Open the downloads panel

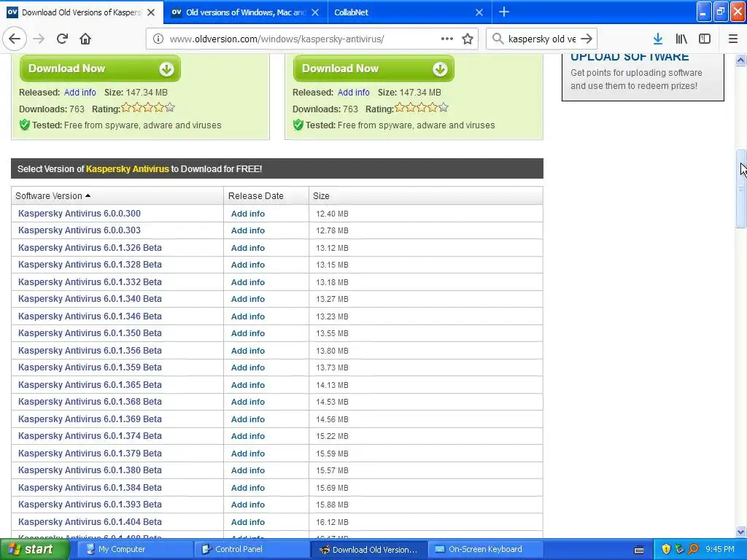(x=658, y=39)
